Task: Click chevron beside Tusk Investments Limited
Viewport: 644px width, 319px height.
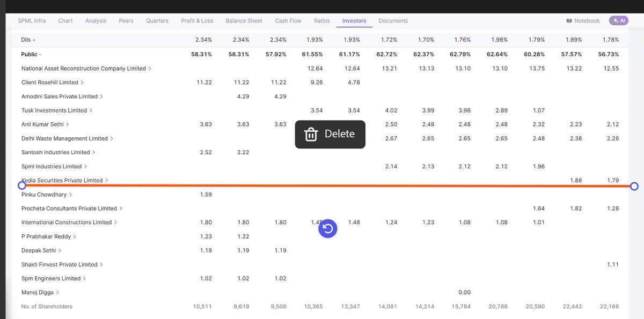Action: (x=91, y=110)
